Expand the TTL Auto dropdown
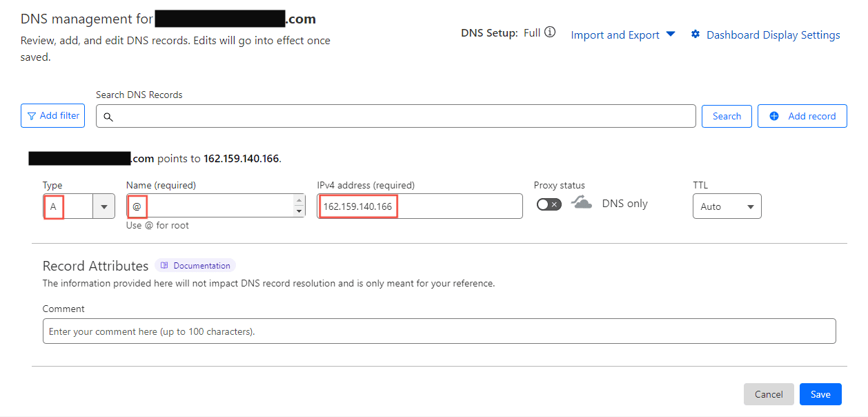Viewport: 868px width, 417px height. pos(727,206)
